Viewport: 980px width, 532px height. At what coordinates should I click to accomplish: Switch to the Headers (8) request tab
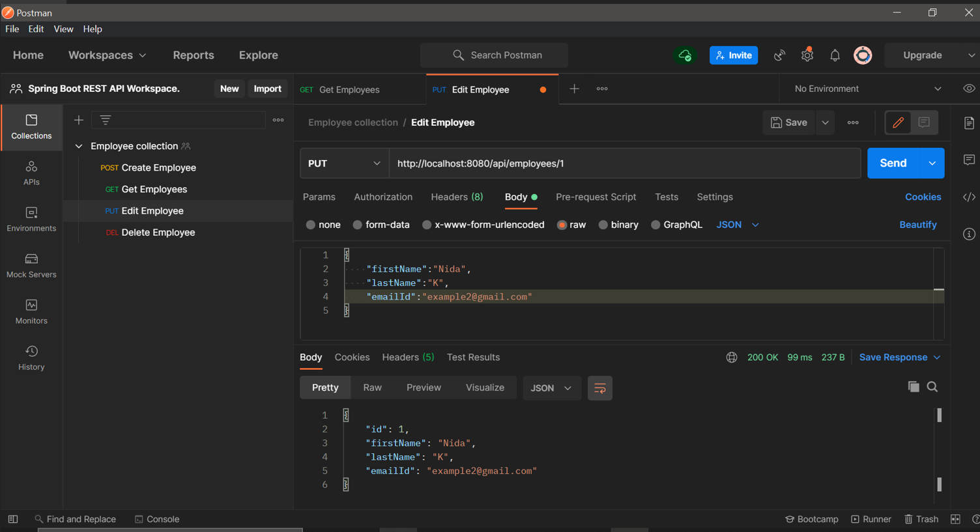(x=457, y=197)
